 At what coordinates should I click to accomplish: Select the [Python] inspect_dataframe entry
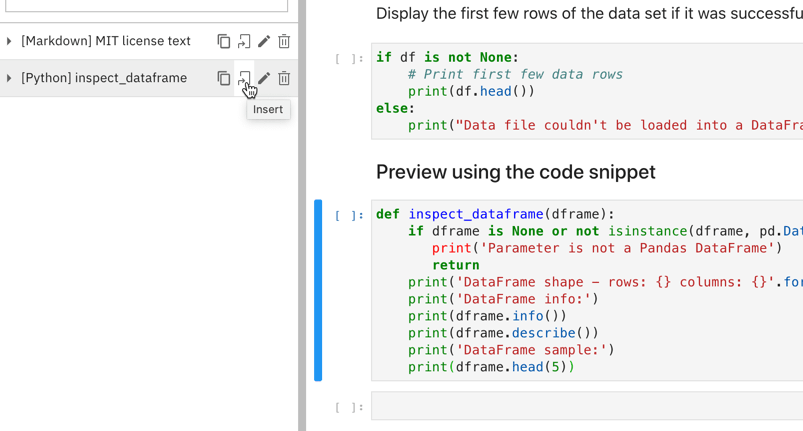(104, 78)
